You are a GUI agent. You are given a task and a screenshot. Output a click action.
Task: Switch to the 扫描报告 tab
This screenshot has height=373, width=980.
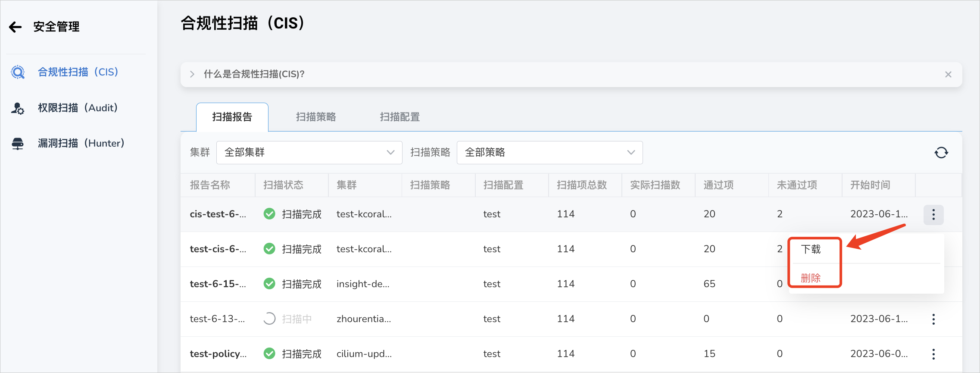[232, 117]
